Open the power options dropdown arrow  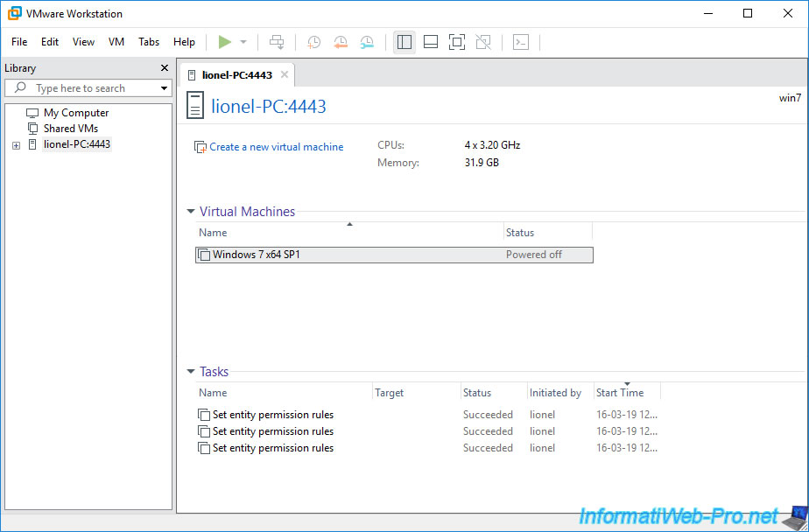click(243, 42)
